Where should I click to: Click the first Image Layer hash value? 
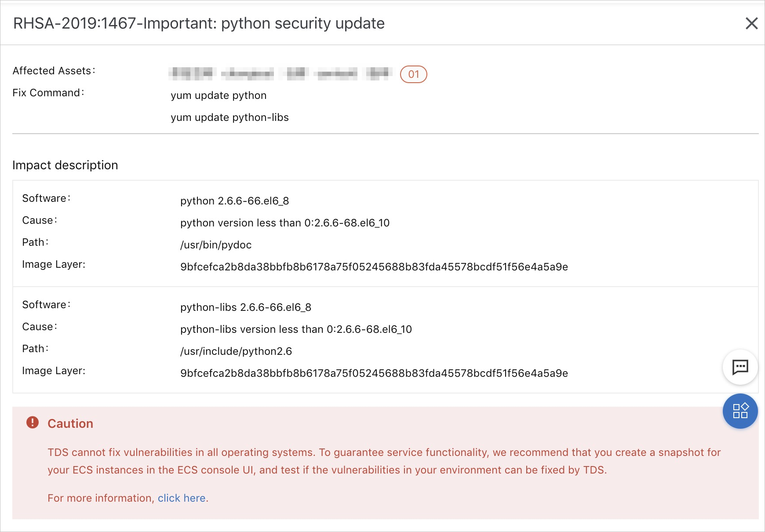tap(374, 267)
